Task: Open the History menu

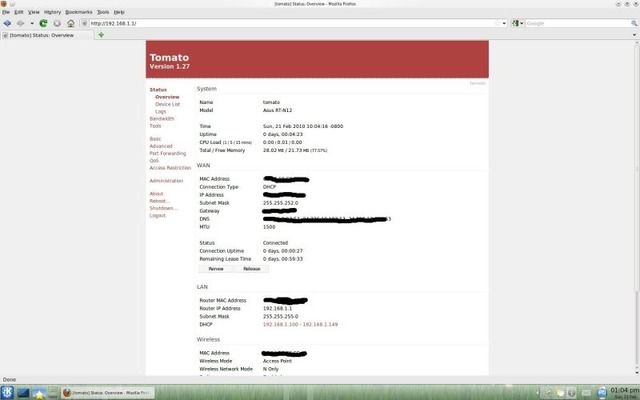Action: click(52, 12)
